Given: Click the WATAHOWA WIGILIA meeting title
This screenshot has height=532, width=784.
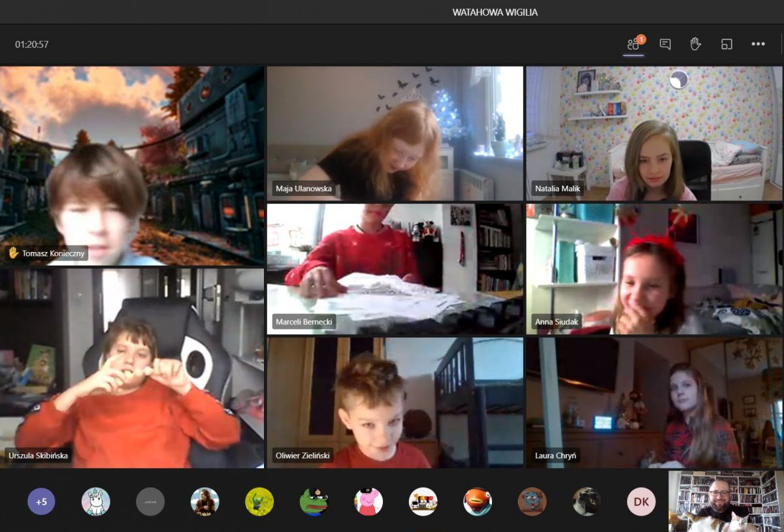Looking at the screenshot, I should point(495,12).
